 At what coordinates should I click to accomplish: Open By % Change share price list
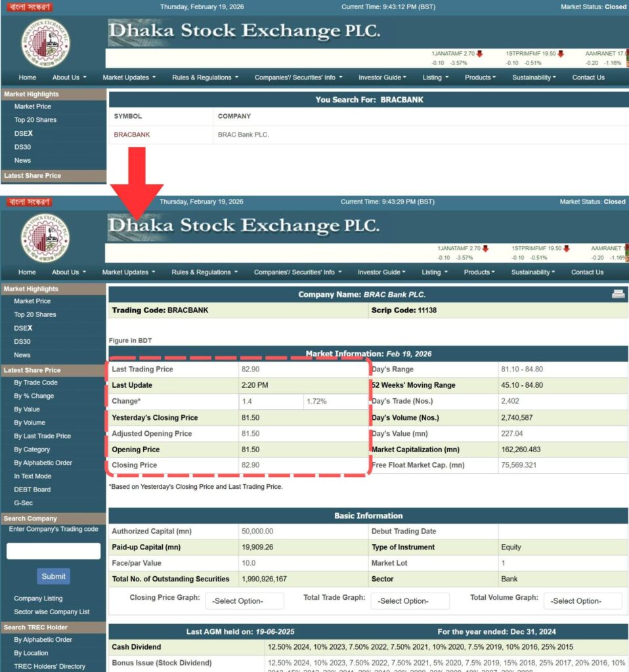pyautogui.click(x=34, y=396)
